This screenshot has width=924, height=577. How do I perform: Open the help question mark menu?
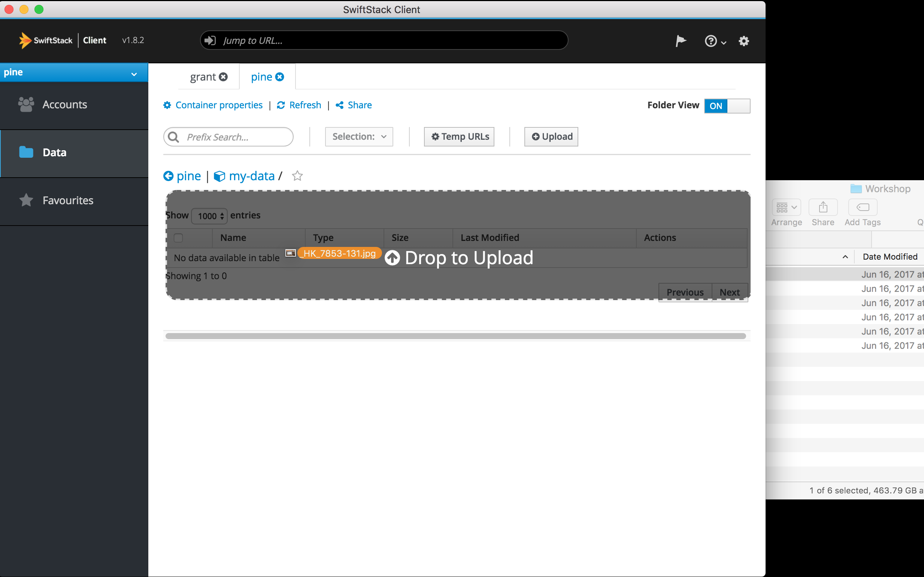click(715, 41)
